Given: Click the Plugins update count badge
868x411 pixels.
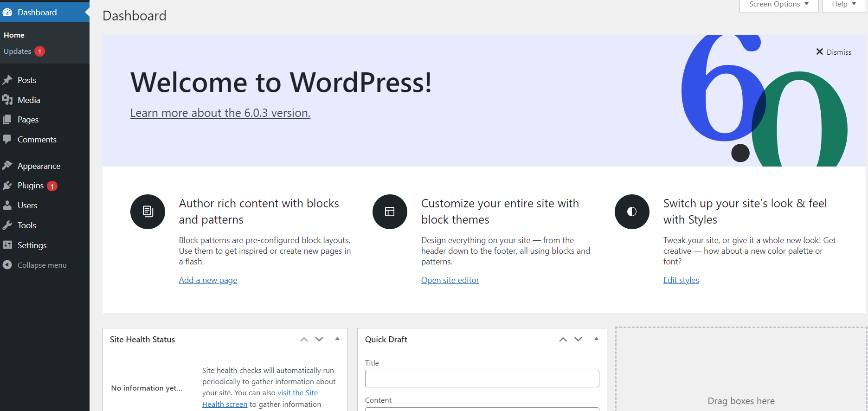Looking at the screenshot, I should pos(52,186).
